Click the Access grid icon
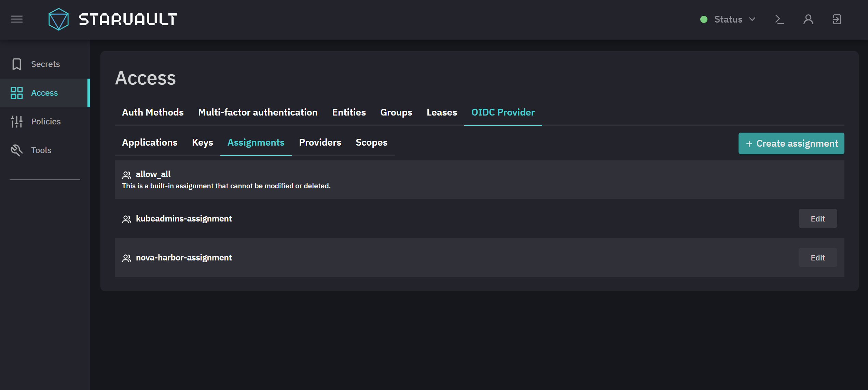 [17, 93]
